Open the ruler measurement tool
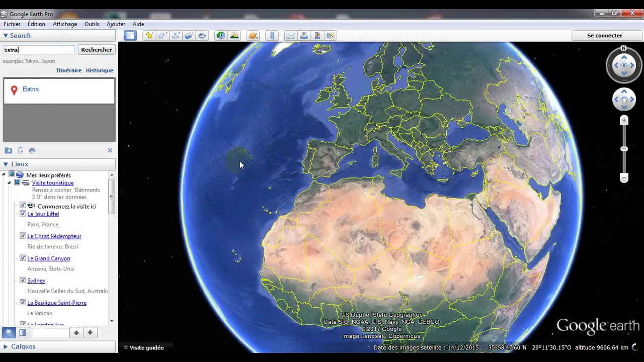This screenshot has height=362, width=644. (x=272, y=36)
